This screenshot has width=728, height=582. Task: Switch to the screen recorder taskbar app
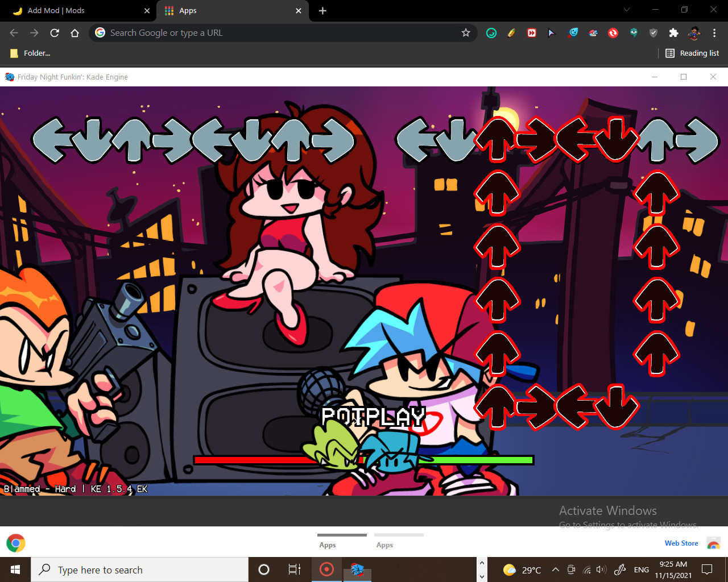(326, 569)
